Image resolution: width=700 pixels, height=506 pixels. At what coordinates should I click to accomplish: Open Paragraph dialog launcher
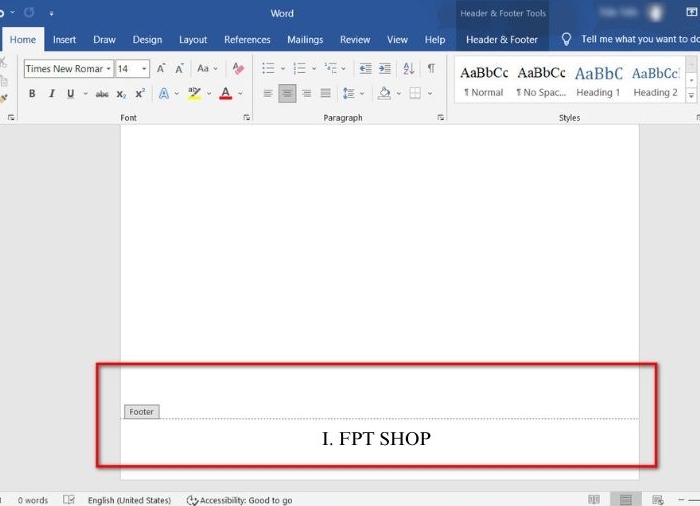point(441,117)
